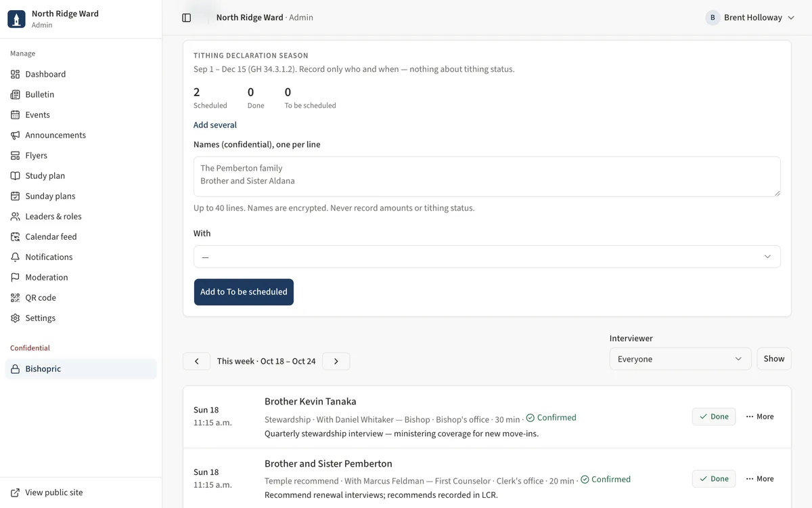Open the With interviewer dropdown
812x508 pixels.
pyautogui.click(x=487, y=257)
